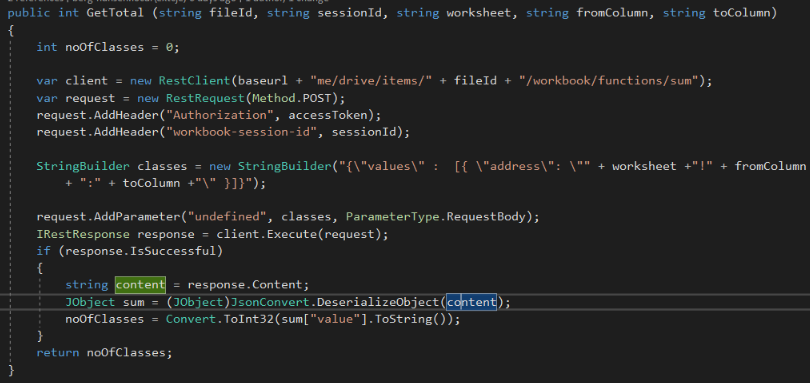Click the public keyword in method signature
Screen dimensions: 810x383
[x=29, y=12]
